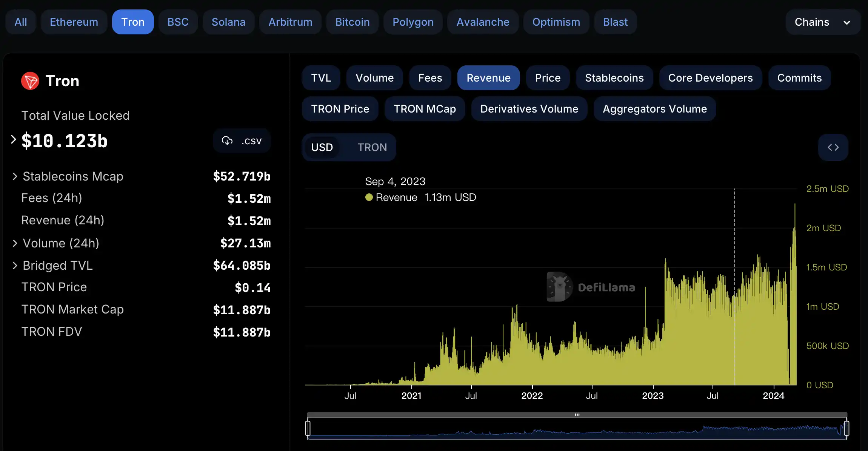Click the Aggregators Volume button
Screen dimensions: 868x451
point(654,109)
